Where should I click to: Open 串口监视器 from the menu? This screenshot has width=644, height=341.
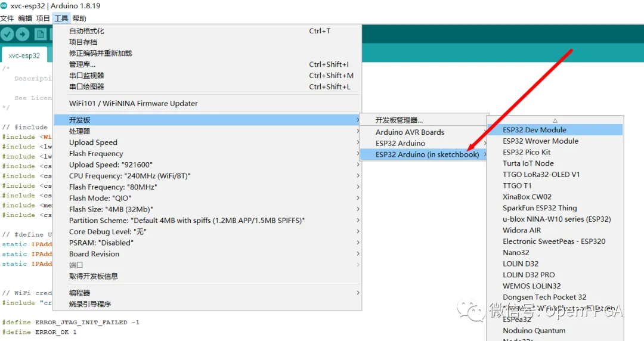208,75
